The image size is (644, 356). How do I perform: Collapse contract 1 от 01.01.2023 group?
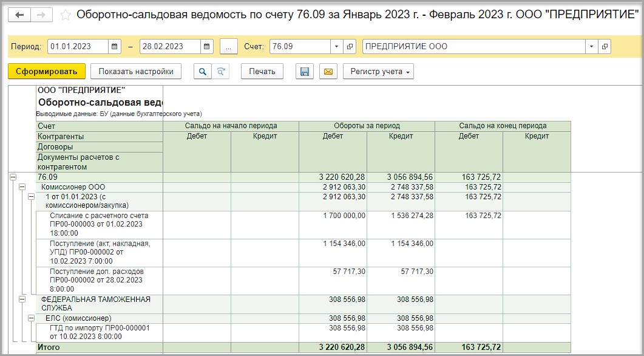[x=31, y=197]
